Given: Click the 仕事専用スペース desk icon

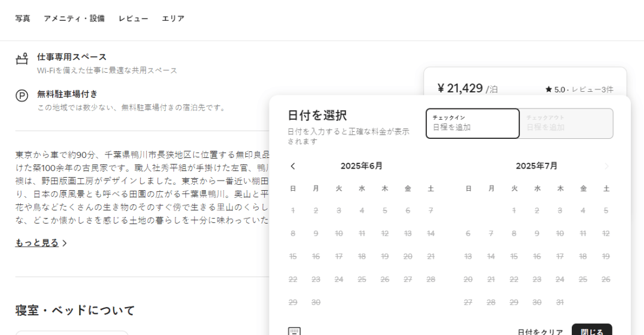Looking at the screenshot, I should [x=22, y=59].
